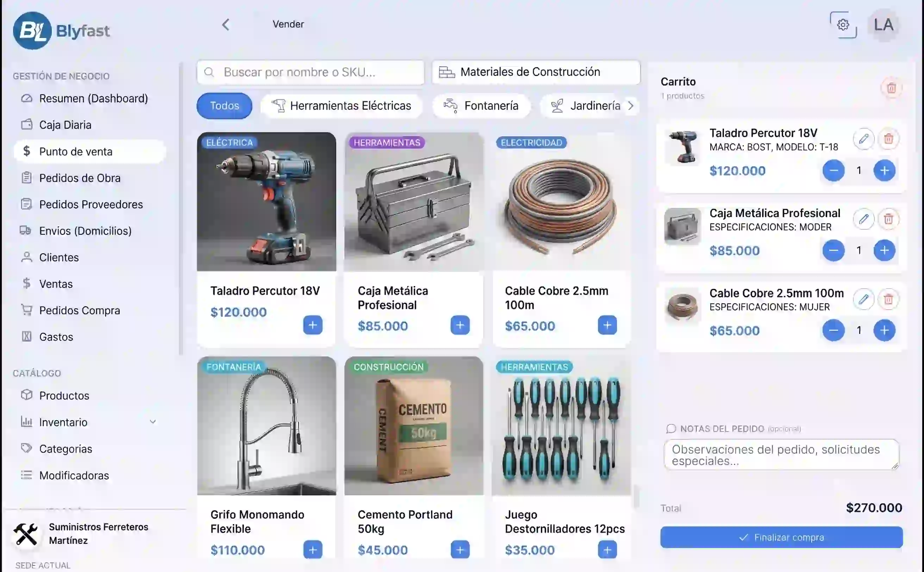Add Juego Destornilladores 12pcs with its plus button
This screenshot has width=924, height=572.
(x=607, y=550)
